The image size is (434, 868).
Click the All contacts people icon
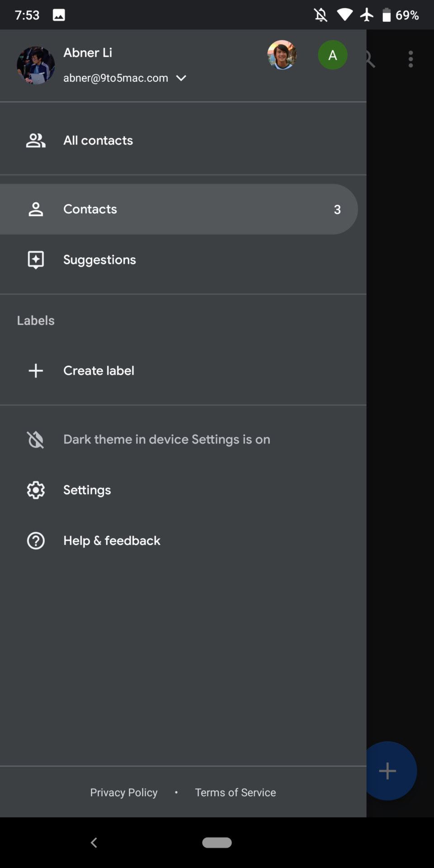[36, 141]
